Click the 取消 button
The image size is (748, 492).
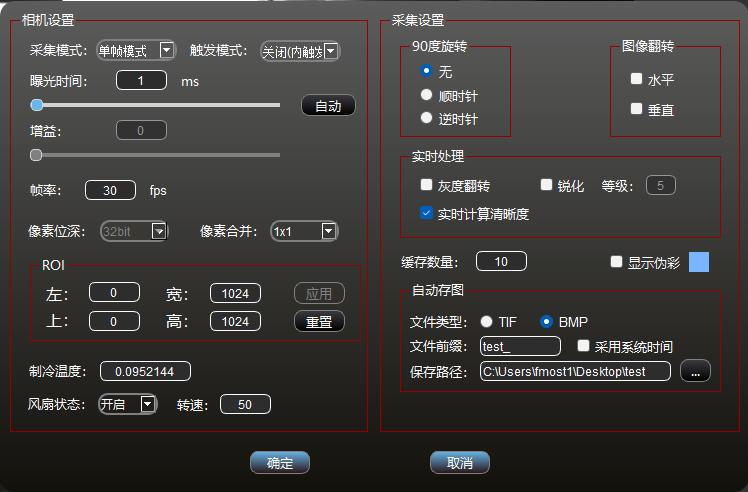(460, 462)
